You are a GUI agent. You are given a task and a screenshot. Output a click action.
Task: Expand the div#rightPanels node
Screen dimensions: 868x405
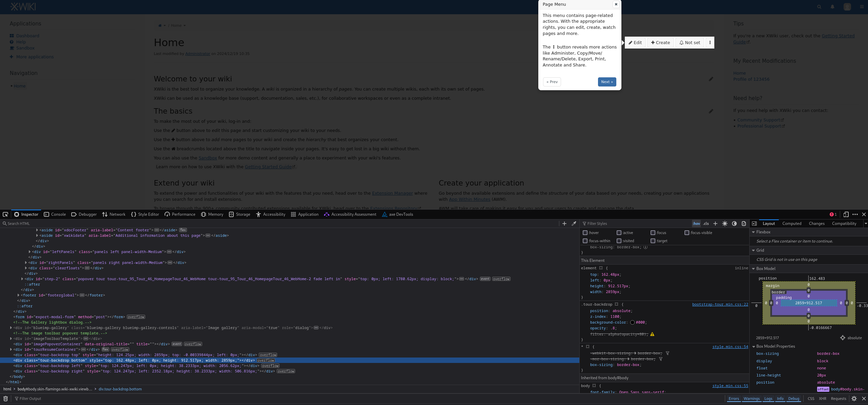(x=26, y=263)
